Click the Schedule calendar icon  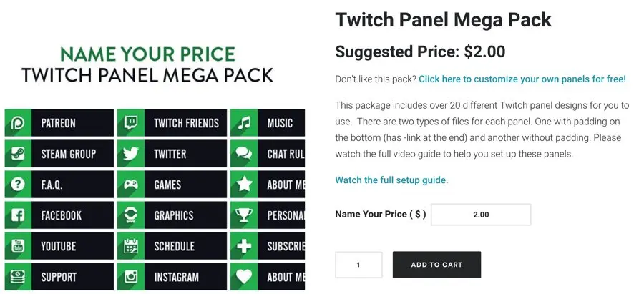[x=131, y=246]
